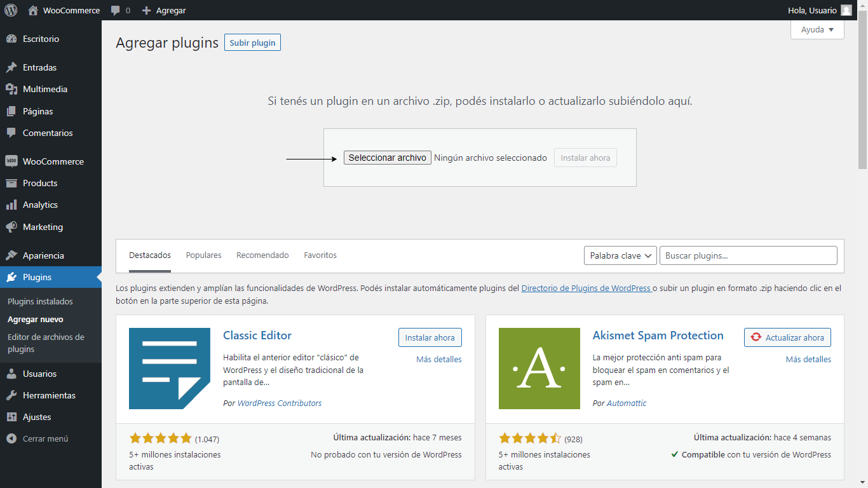868x488 pixels.
Task: Open Plugins instalados submenu item
Action: pyautogui.click(x=40, y=301)
